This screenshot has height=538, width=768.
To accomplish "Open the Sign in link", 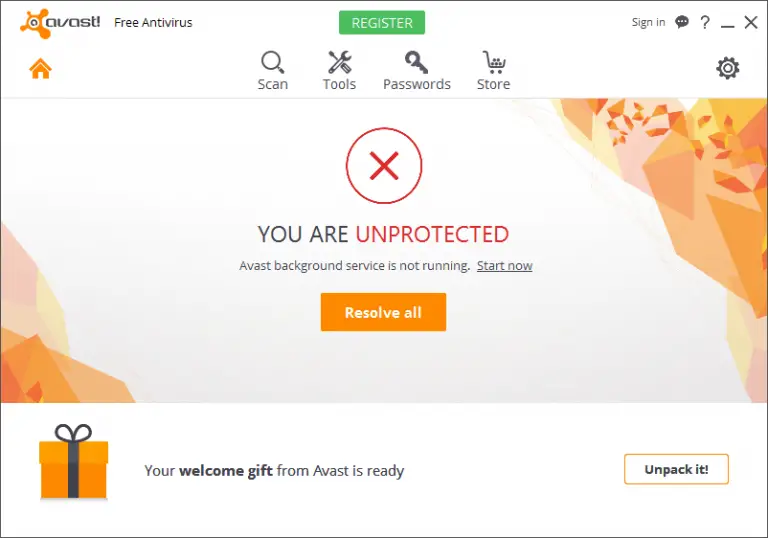I will click(648, 22).
